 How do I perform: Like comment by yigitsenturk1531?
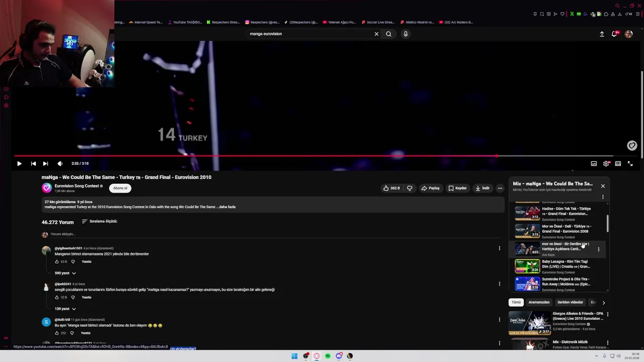tap(57, 261)
